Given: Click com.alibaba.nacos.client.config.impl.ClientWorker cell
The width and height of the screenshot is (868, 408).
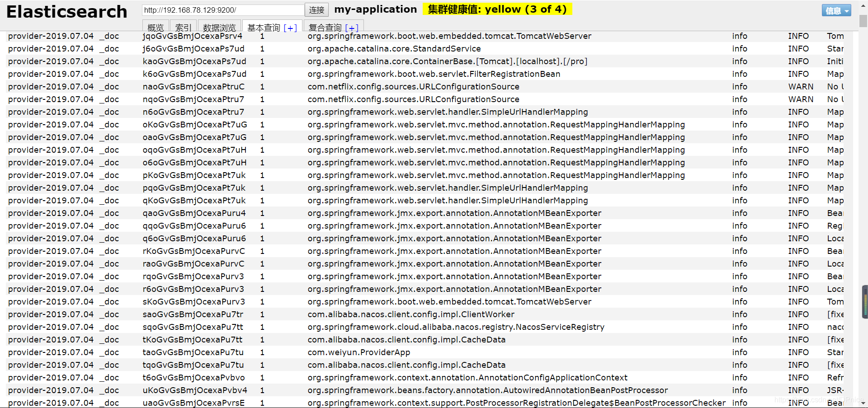Looking at the screenshot, I should click(x=411, y=314).
